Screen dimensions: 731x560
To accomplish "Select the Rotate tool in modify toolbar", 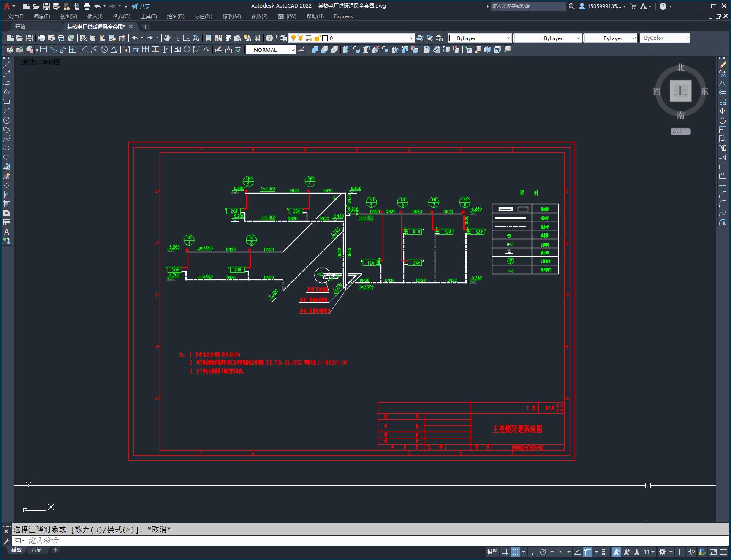I will click(x=723, y=120).
